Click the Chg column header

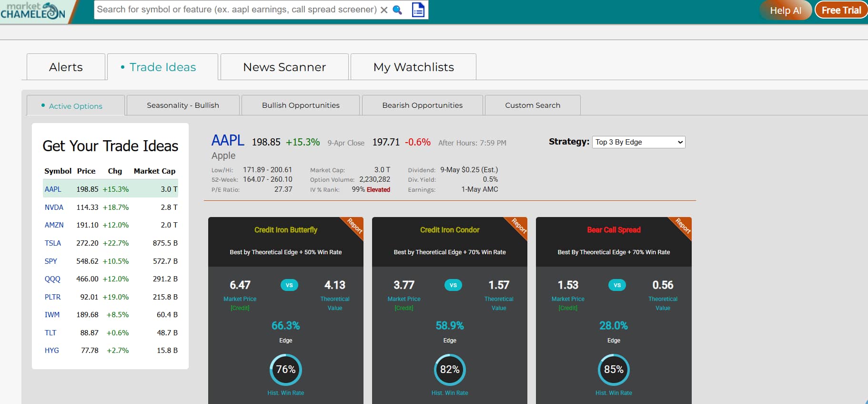(x=115, y=171)
